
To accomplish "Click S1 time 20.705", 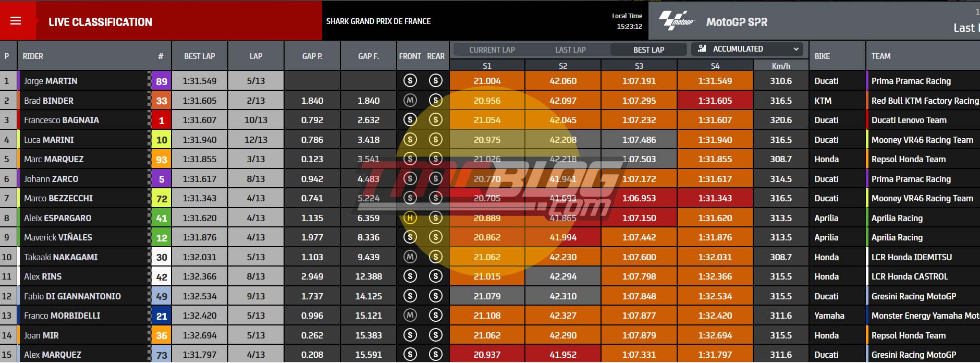I will pyautogui.click(x=487, y=198).
